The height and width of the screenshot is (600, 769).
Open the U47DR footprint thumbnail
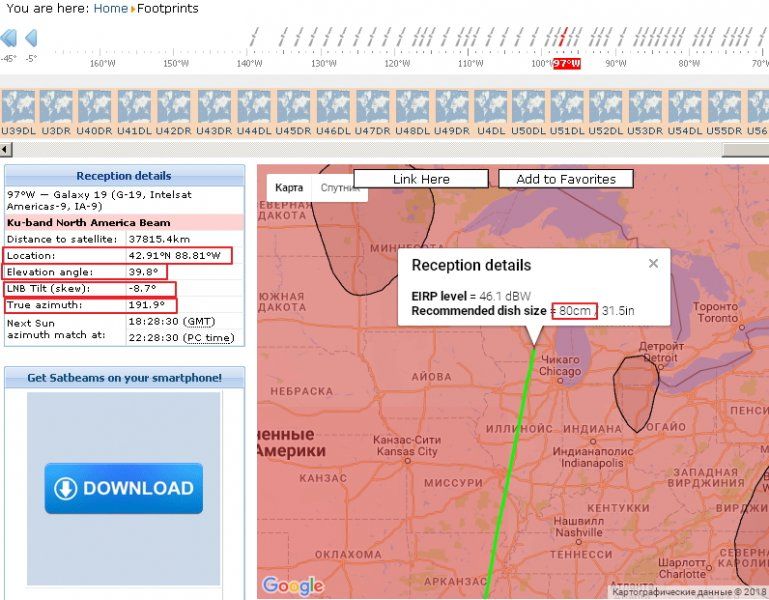373,107
